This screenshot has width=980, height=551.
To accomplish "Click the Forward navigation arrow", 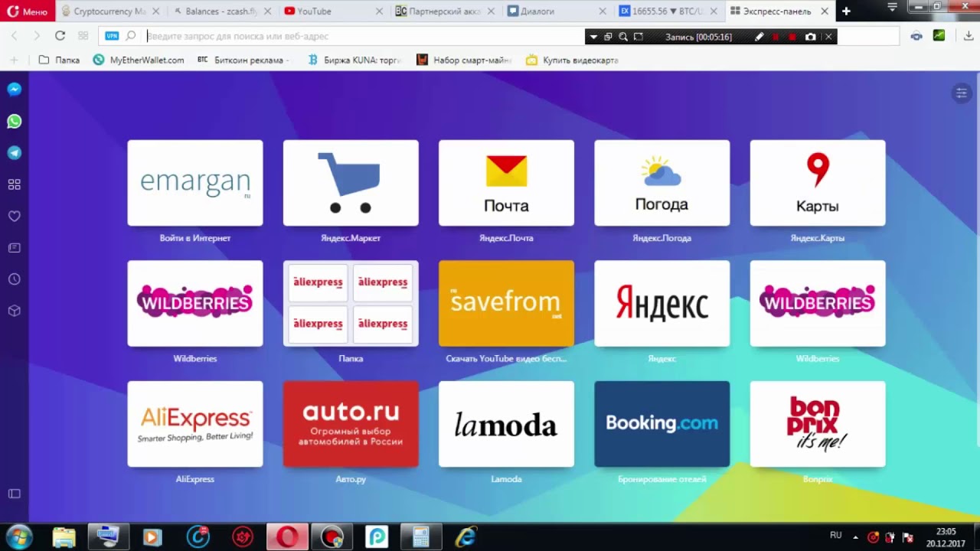I will point(36,36).
